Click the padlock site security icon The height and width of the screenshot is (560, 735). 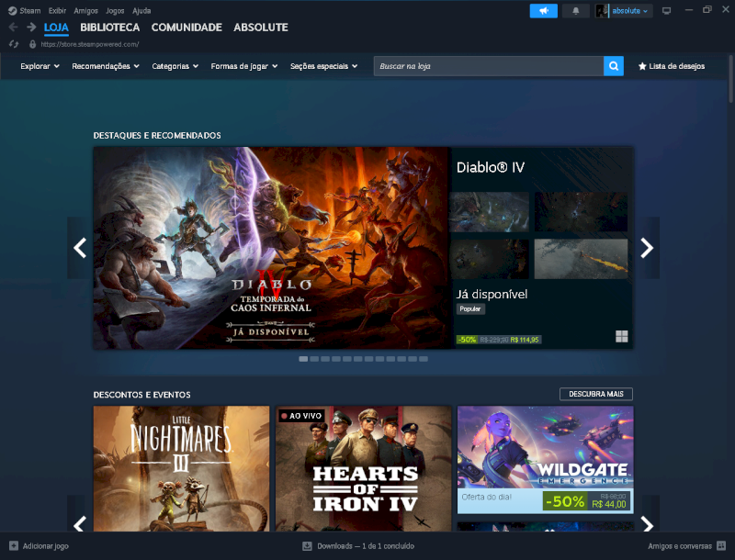coord(32,44)
